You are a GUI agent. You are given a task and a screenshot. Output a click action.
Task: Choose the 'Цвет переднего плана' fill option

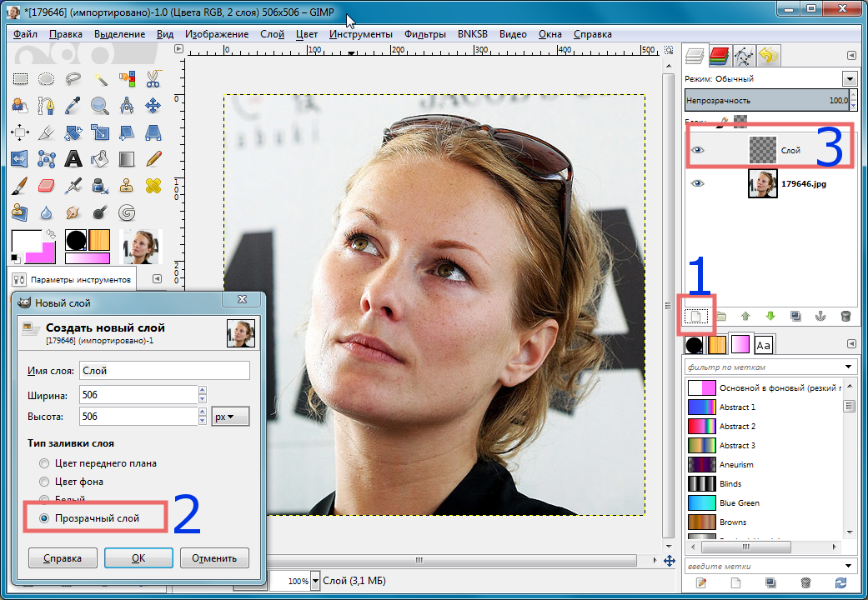(98, 463)
